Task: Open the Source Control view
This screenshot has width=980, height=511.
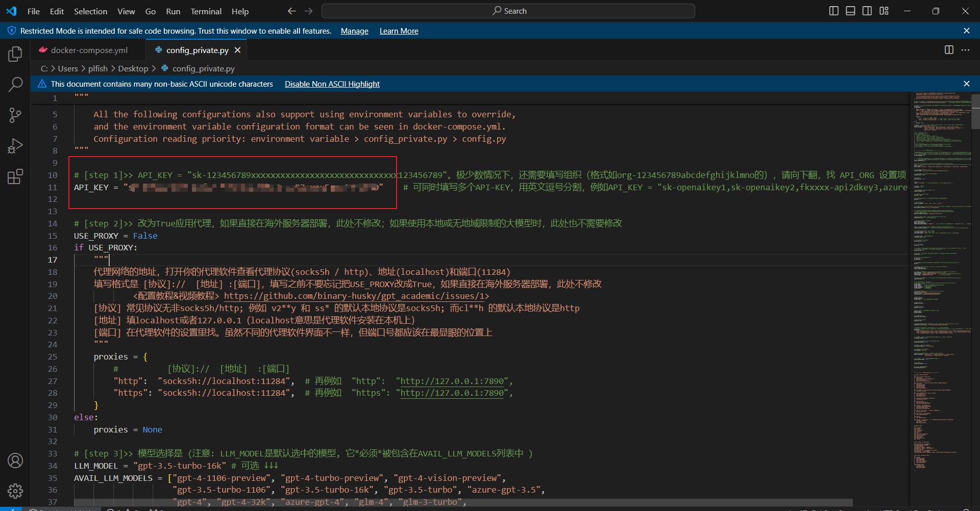Action: tap(15, 115)
